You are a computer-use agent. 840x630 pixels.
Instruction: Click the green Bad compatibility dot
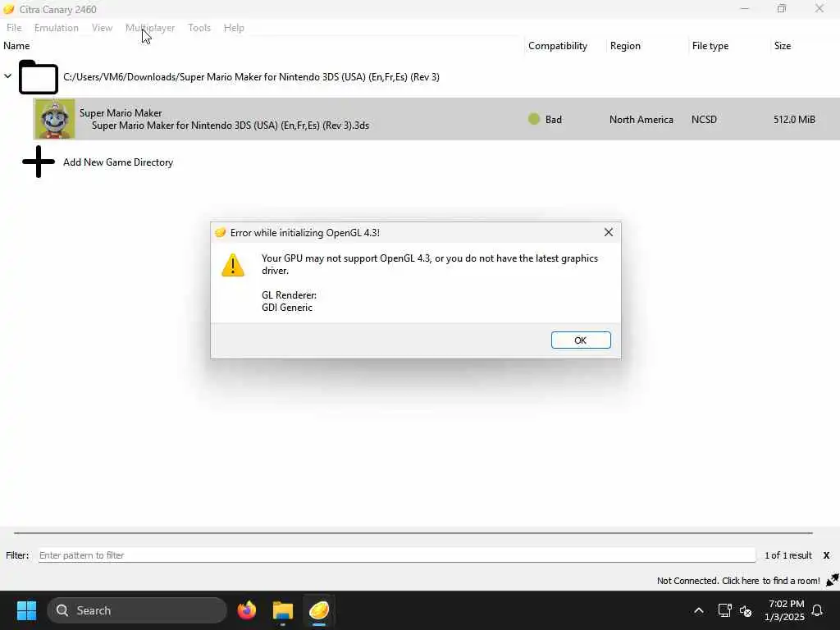point(533,119)
